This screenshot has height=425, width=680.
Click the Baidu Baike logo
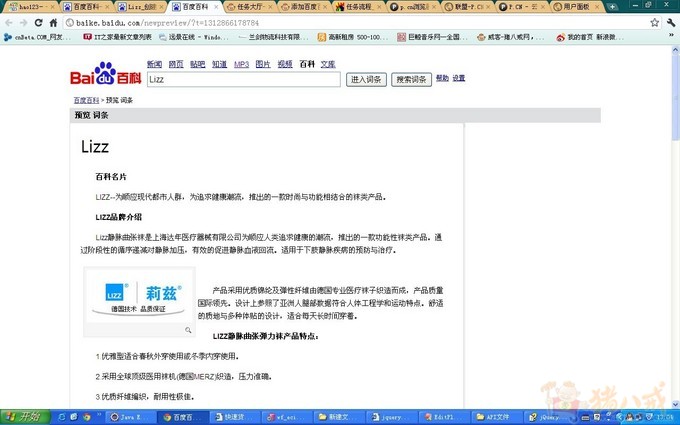(105, 73)
